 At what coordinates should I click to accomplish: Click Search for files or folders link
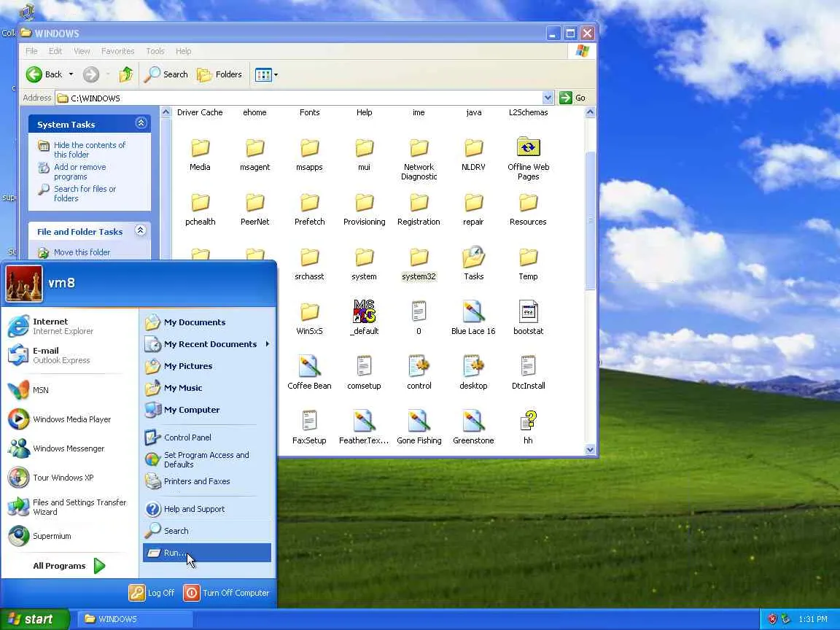(x=85, y=193)
